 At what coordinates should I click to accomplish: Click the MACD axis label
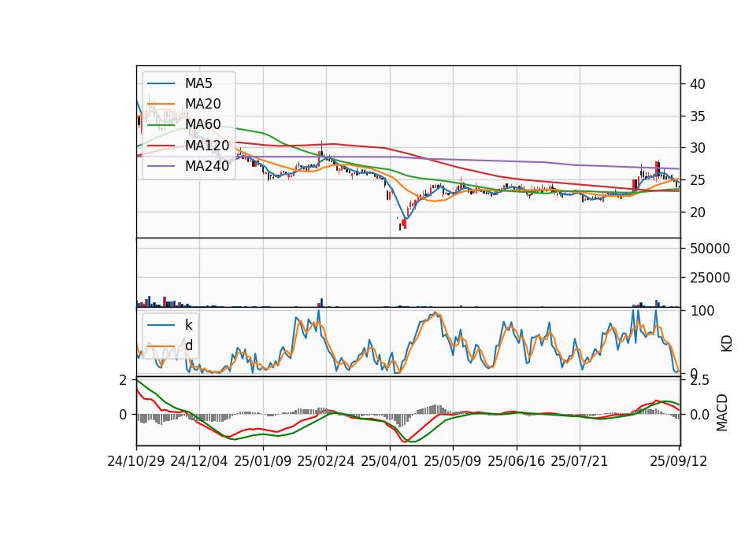point(722,412)
